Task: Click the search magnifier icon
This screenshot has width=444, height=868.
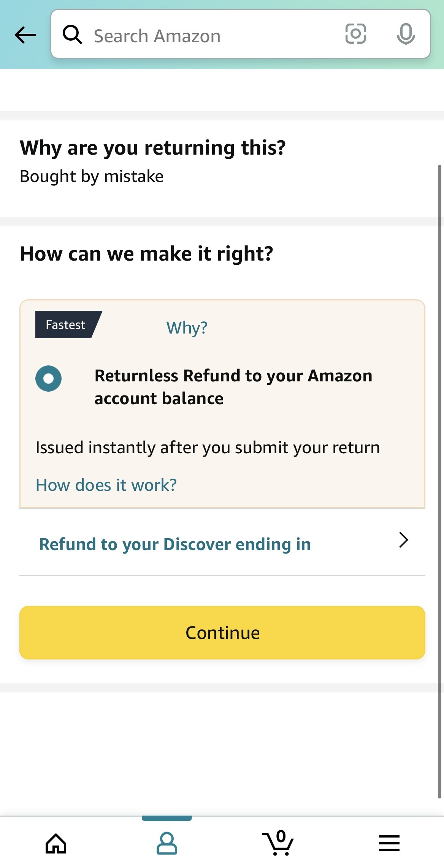Action: tap(72, 35)
